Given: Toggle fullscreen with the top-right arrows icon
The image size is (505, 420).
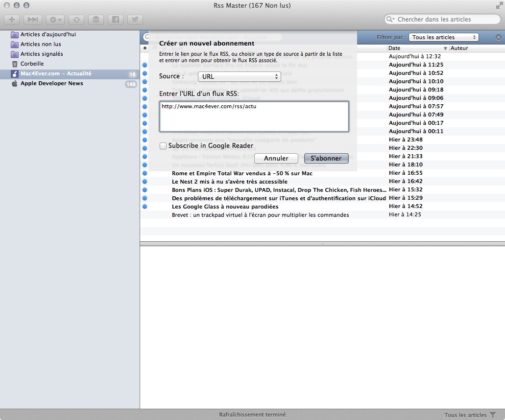Looking at the screenshot, I should 499,5.
